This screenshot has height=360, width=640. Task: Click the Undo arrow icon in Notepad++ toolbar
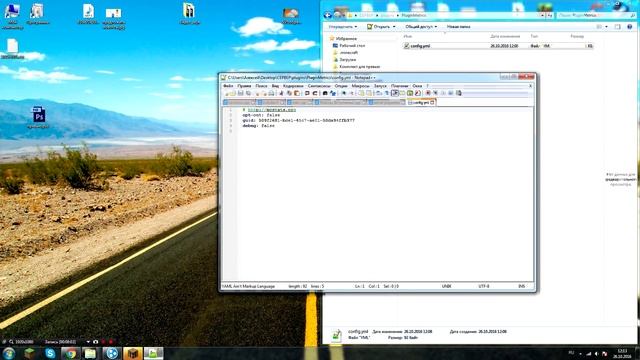(x=307, y=93)
